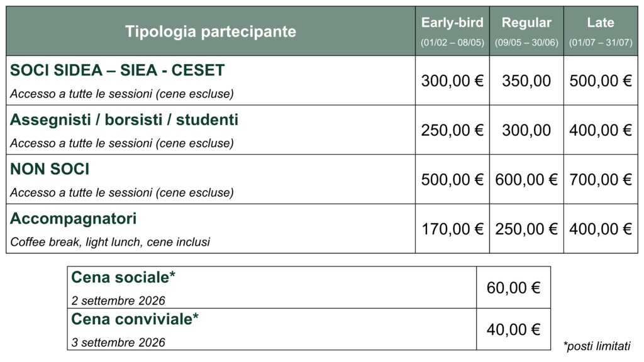Click the Accompagnatori row title

(73, 219)
